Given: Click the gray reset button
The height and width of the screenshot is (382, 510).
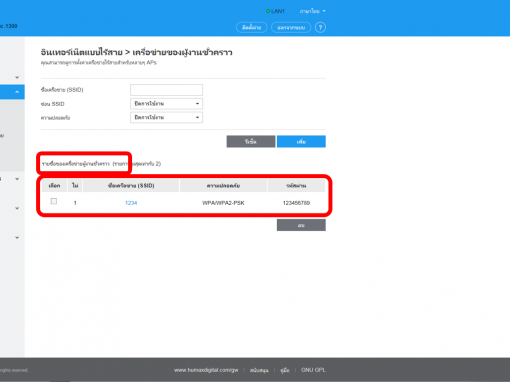Looking at the screenshot, I should (x=251, y=141).
